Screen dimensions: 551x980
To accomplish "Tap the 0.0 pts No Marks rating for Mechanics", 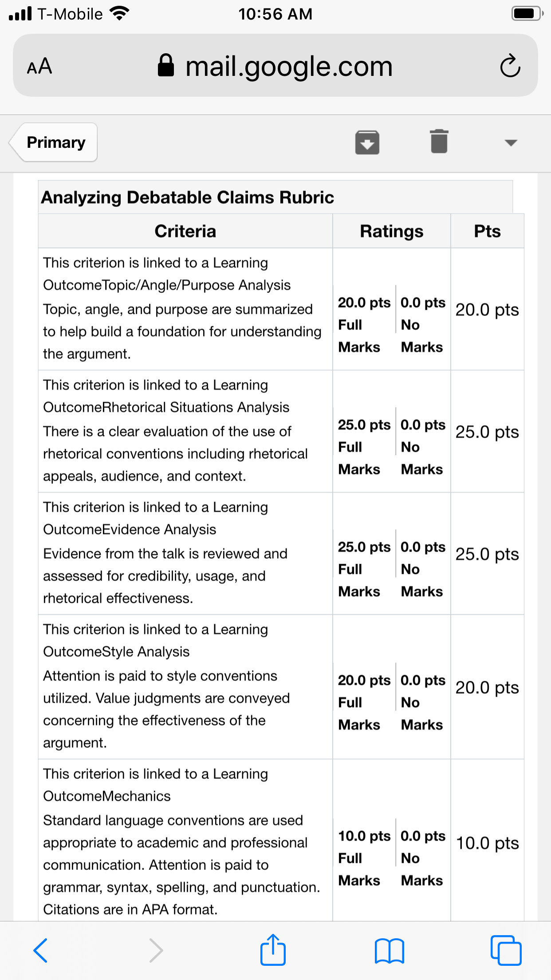I will click(423, 858).
